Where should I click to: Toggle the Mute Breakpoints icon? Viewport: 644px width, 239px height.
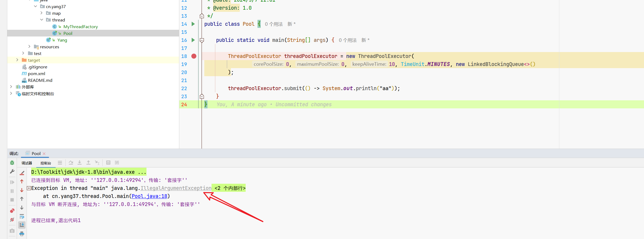12,220
